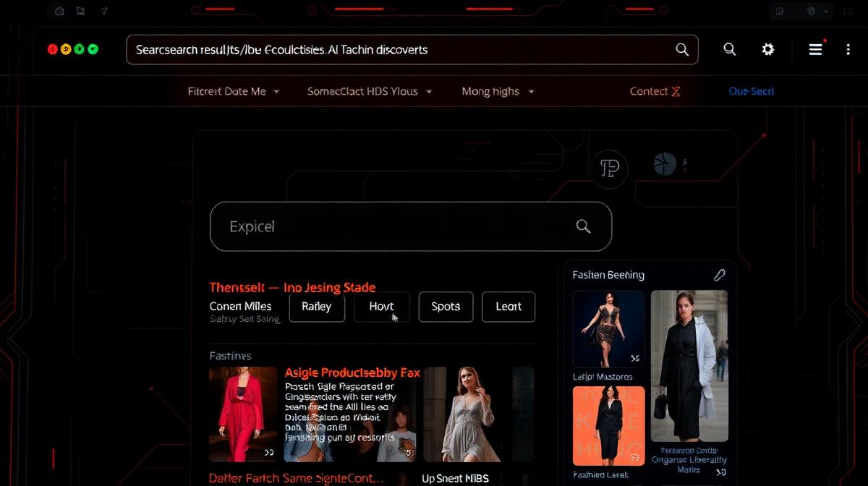This screenshot has width=868, height=486.
Task: Open search via the standalone top-right magnifier
Action: tap(729, 49)
